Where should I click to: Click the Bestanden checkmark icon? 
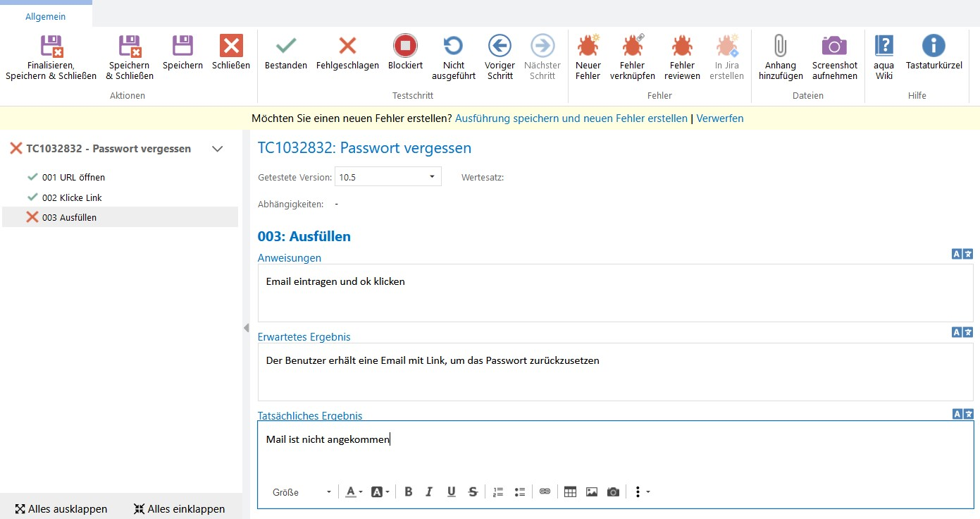(x=285, y=47)
